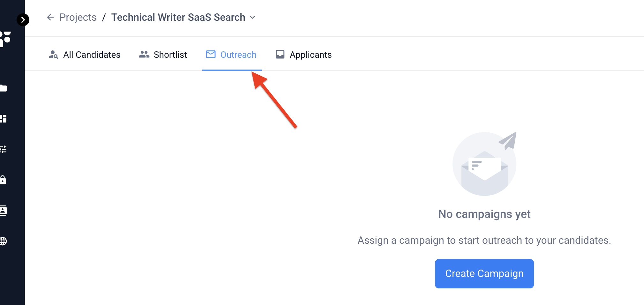Viewport: 644px width, 305px height.
Task: Open the dashboard grid icon in the sidebar
Action: [4, 119]
